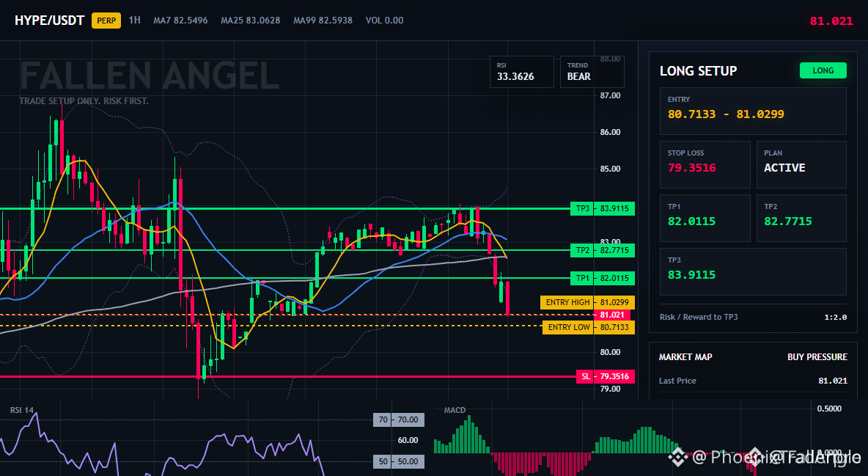Viewport: 868px width, 476px height.
Task: Click the ENTRY HIGH 81.0299 chart tag
Action: point(588,303)
